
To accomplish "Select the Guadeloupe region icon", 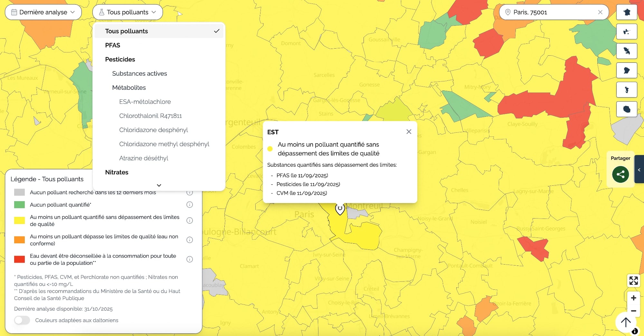I will (627, 31).
